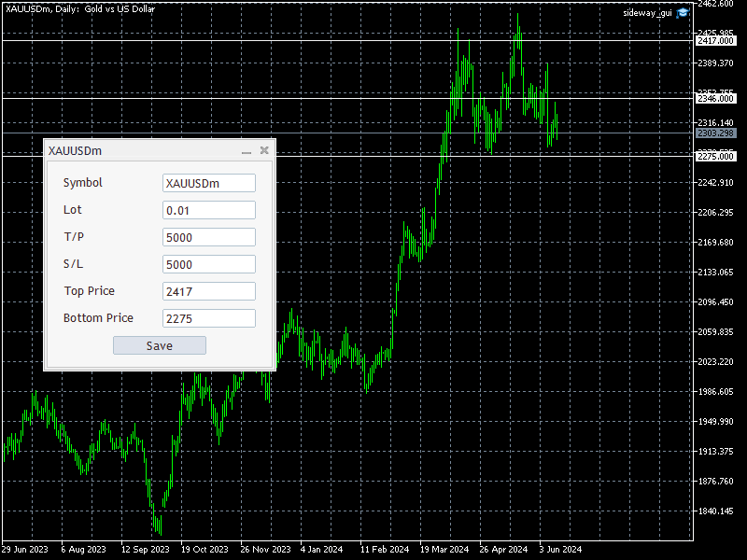Click the minimize icon on XAUUSDm dialog
The width and height of the screenshot is (747, 560).
[x=247, y=150]
